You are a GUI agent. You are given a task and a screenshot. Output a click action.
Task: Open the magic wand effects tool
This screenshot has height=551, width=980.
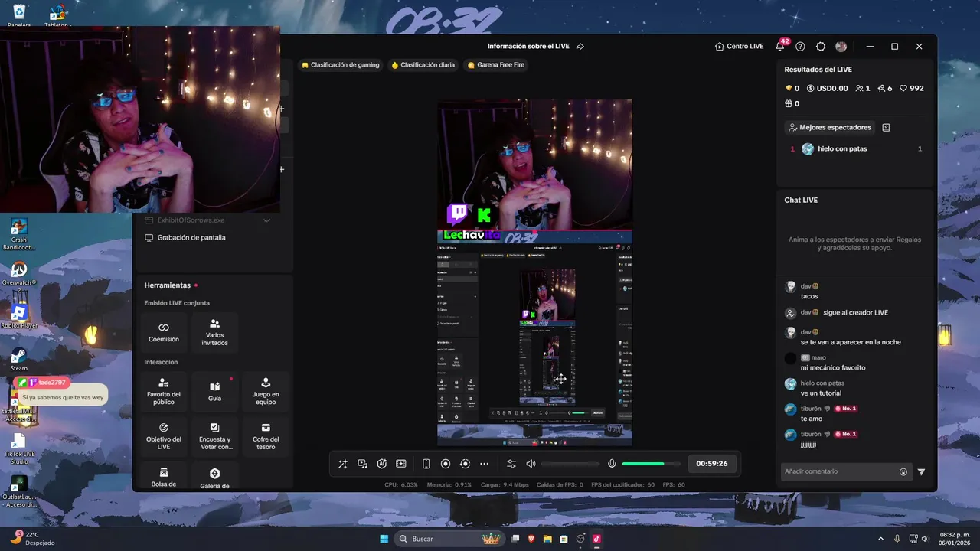click(343, 464)
